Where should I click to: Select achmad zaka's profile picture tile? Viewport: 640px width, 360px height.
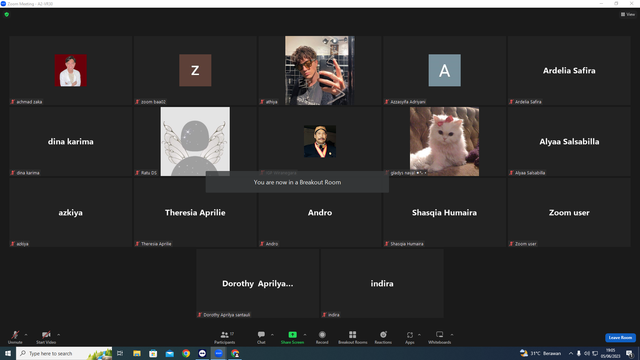[71, 70]
